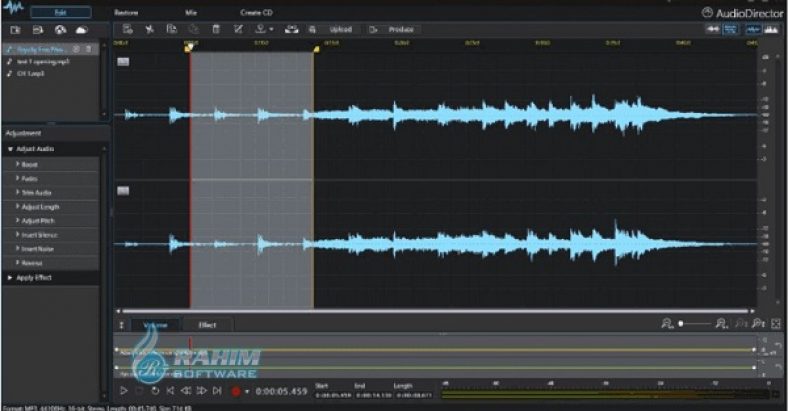Jump to the end of track
This screenshot has height=411, width=788.
point(217,390)
